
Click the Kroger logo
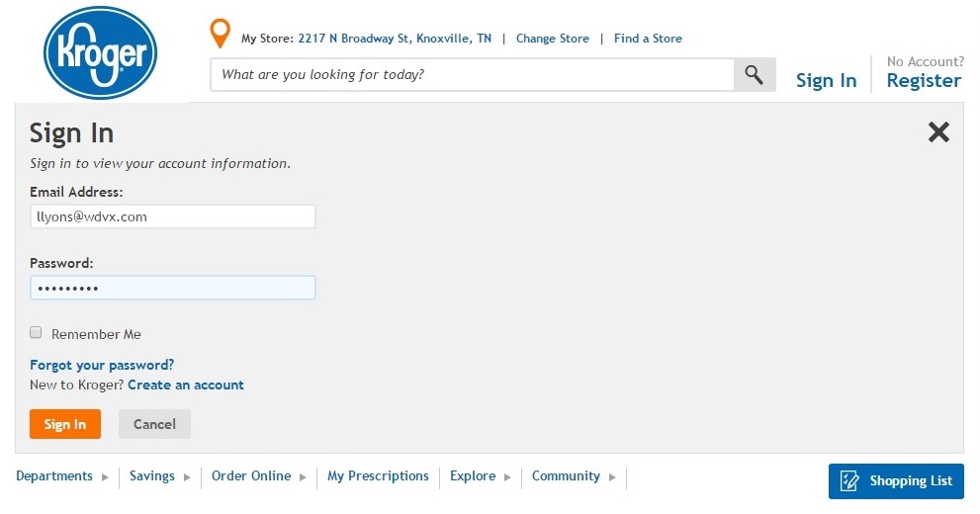click(101, 52)
